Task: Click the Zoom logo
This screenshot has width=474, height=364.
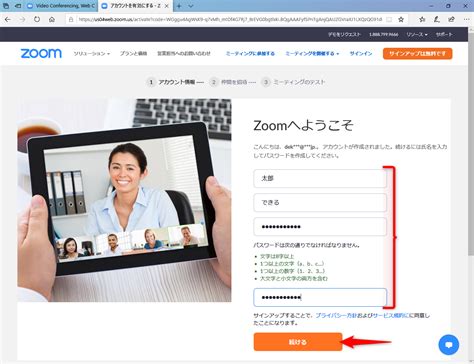Action: pyautogui.click(x=41, y=53)
